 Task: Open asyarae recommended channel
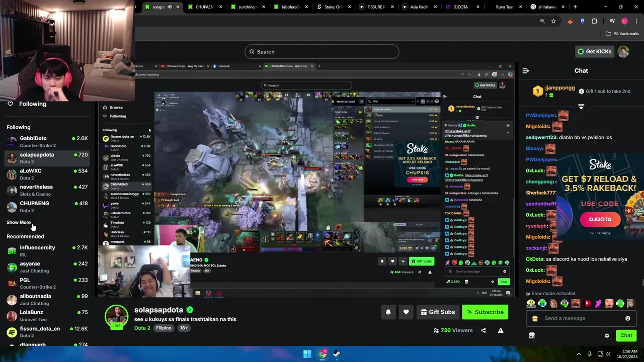pos(47,267)
